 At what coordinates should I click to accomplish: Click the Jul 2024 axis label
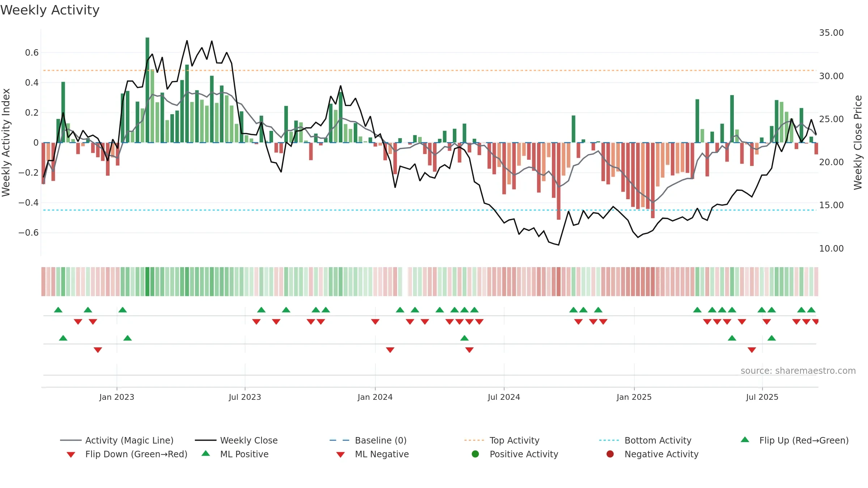coord(504,397)
